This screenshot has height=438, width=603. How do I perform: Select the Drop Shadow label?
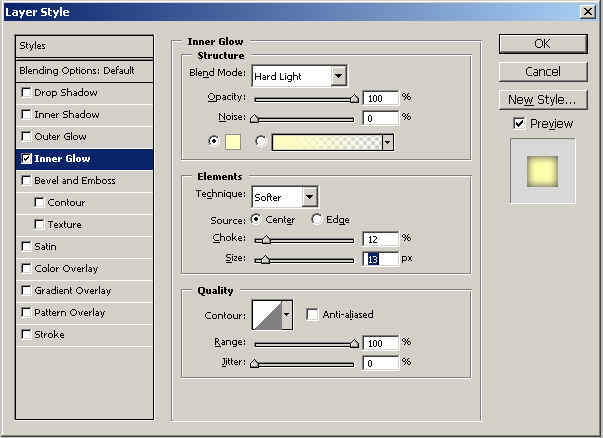66,93
